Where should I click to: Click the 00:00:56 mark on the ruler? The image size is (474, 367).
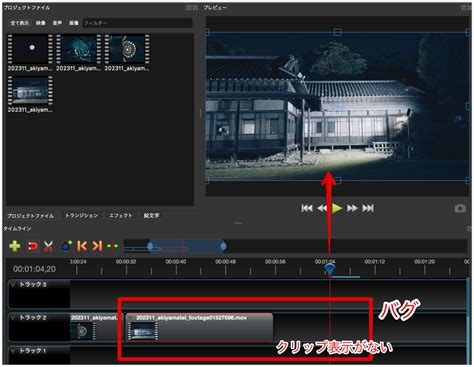275,262
